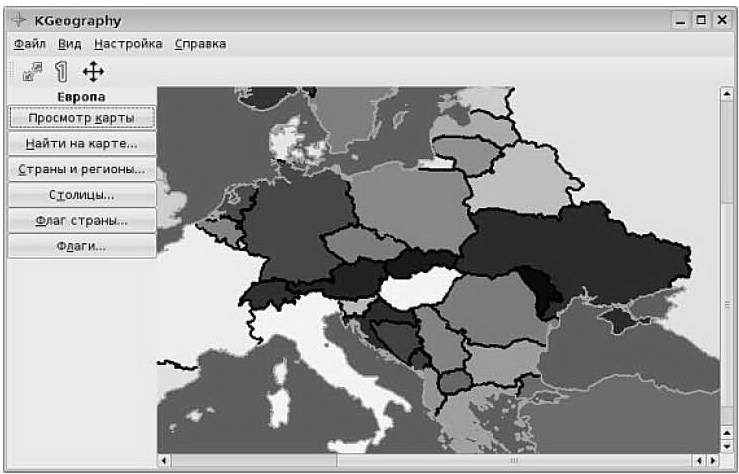The width and height of the screenshot is (739, 474).
Task: Open the Настройка menu
Action: pyautogui.click(x=128, y=44)
